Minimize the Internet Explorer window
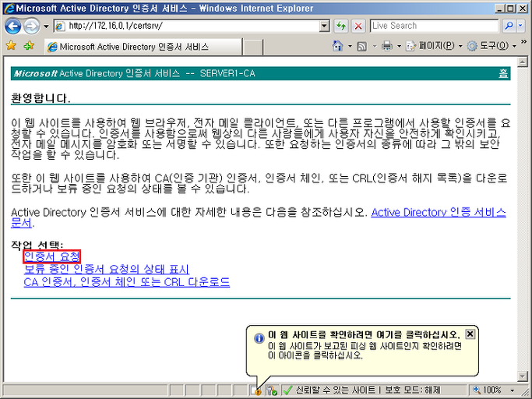This screenshot has height=399, width=532. point(499,9)
